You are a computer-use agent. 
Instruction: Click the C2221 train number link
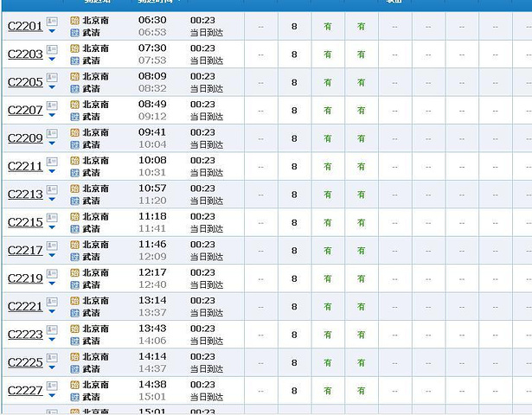click(x=25, y=307)
